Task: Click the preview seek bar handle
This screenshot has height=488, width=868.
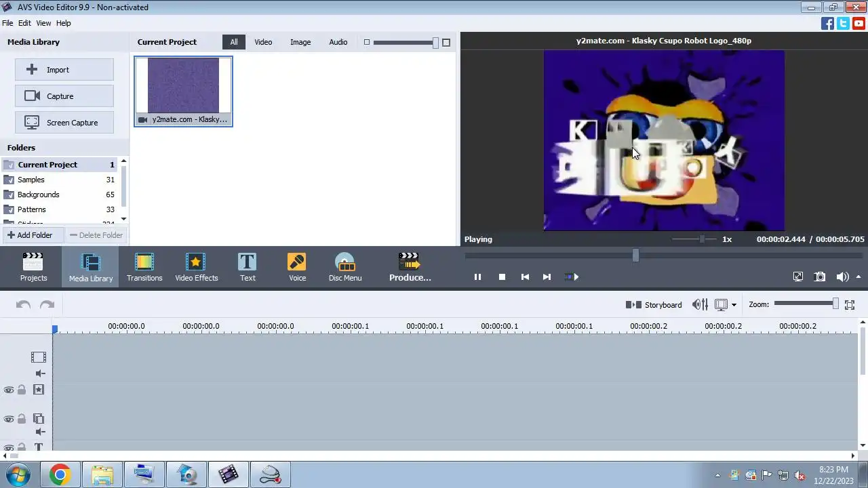Action: pos(635,256)
